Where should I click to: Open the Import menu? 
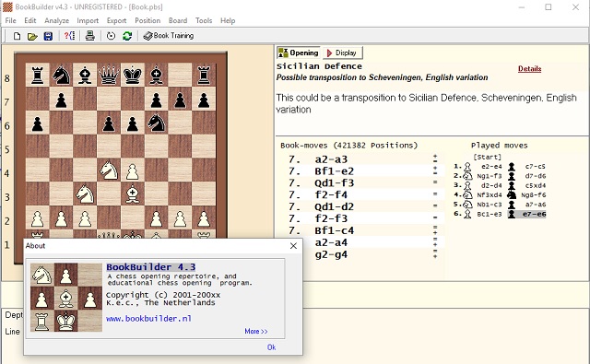pos(88,20)
